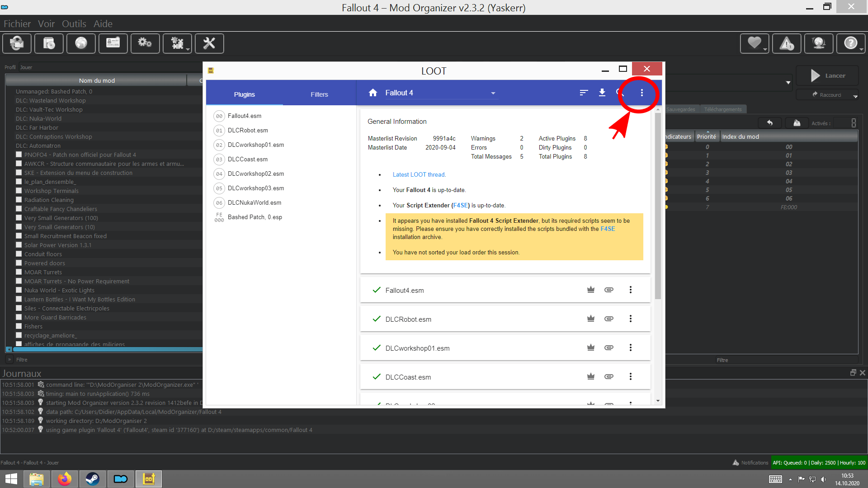Open the Téléchargements tab
This screenshot has width=868, height=488.
723,109
